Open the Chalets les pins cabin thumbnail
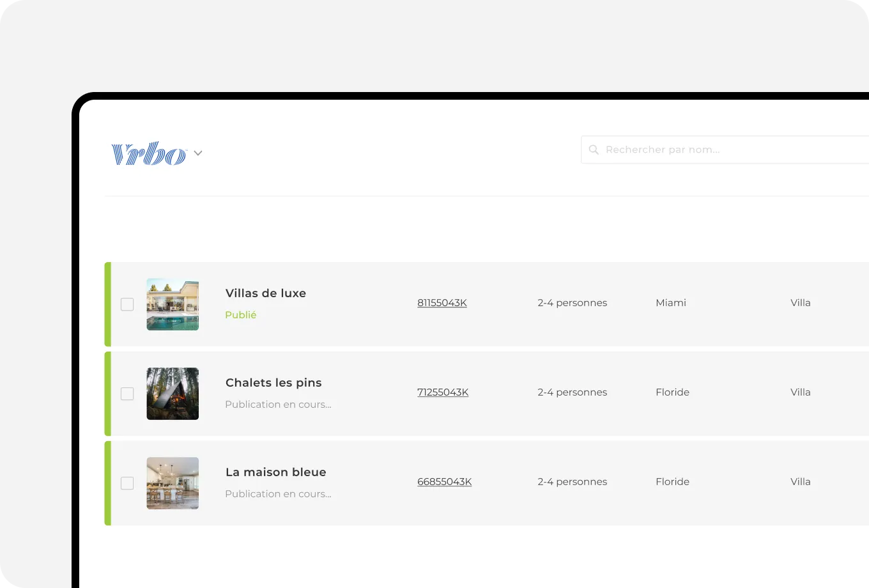This screenshot has height=588, width=869. [x=173, y=394]
